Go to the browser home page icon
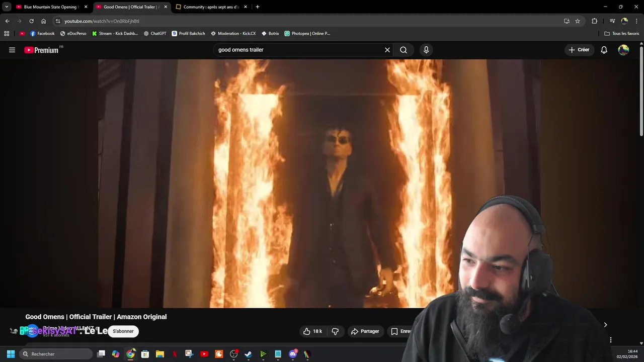The width and height of the screenshot is (644, 362). (x=43, y=21)
